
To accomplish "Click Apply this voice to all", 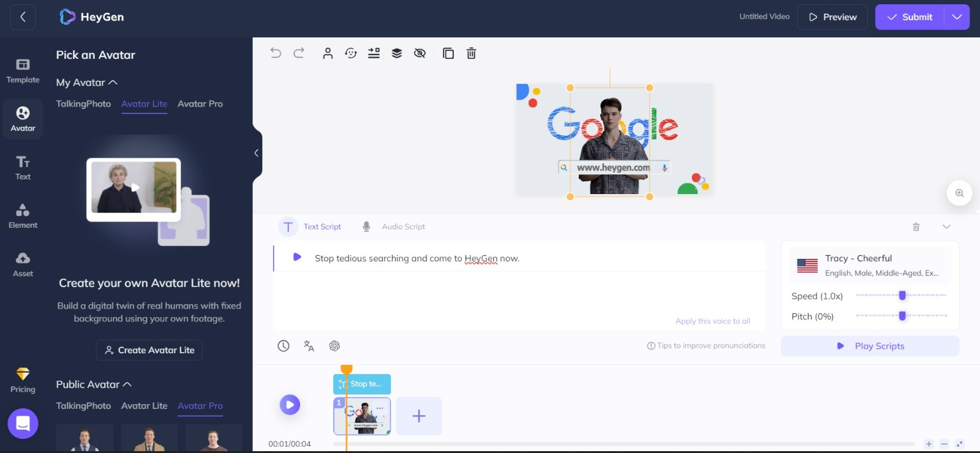I will (712, 321).
